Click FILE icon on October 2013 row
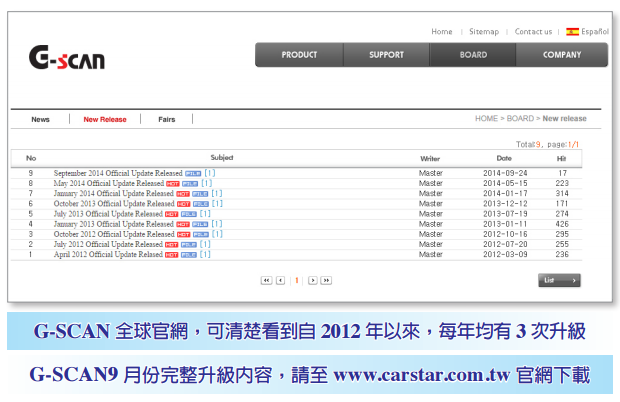This screenshot has width=620, height=402. 201,204
